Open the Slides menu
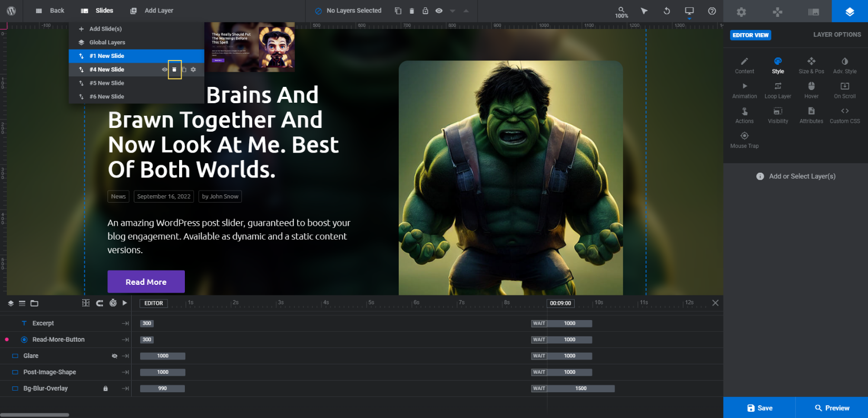This screenshot has width=868, height=418. click(97, 11)
